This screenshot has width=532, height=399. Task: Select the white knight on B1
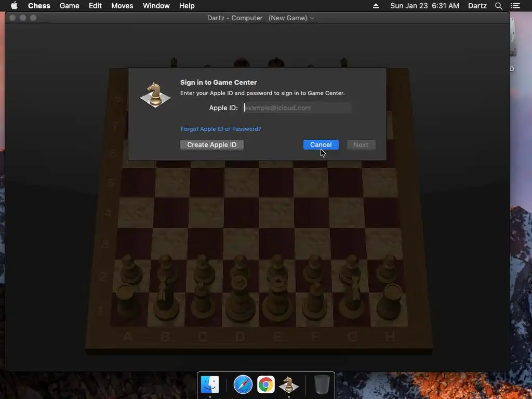166,299
